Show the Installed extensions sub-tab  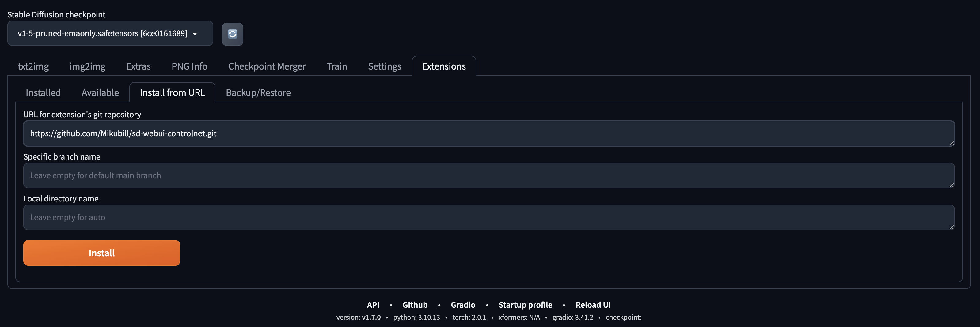[x=43, y=92]
